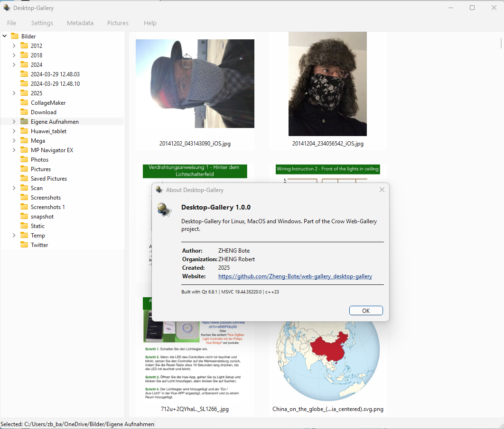Click the Bilder root folder icon
Viewport: 504px width, 429px height.
click(15, 36)
